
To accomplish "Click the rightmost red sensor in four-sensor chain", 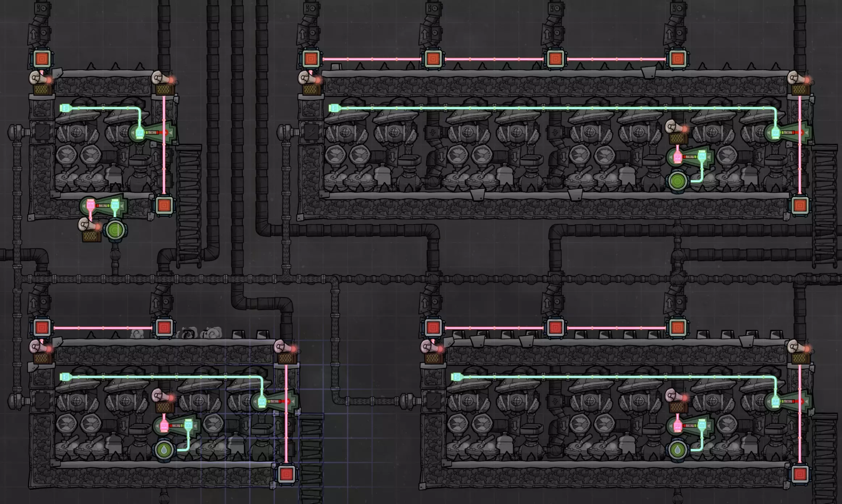I will point(677,59).
